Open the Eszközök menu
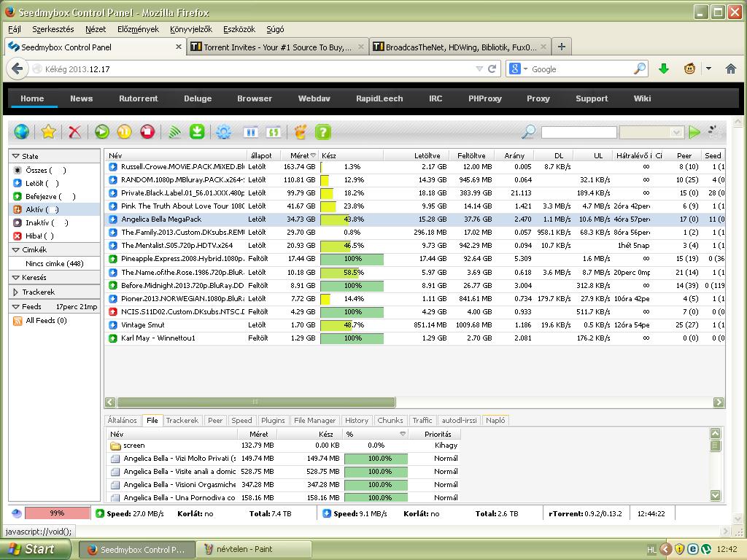Viewport: 747px width, 560px height. click(x=239, y=29)
